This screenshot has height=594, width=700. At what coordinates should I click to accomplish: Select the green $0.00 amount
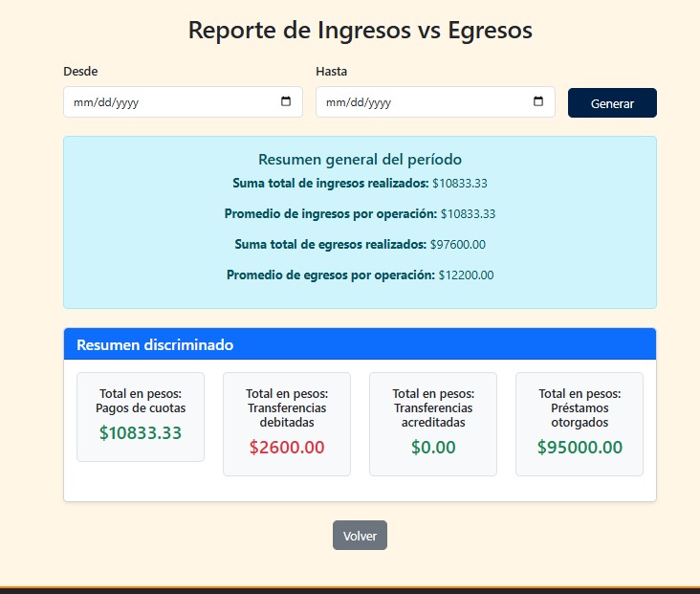[x=433, y=447]
